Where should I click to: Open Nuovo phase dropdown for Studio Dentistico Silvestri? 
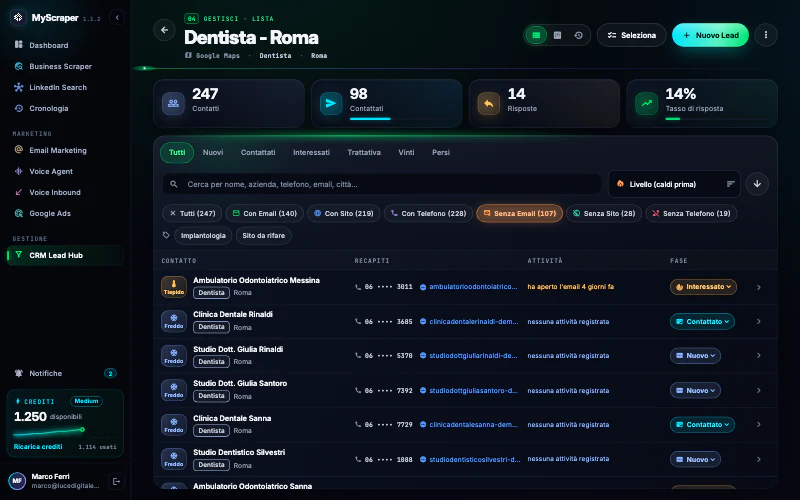pyautogui.click(x=695, y=459)
